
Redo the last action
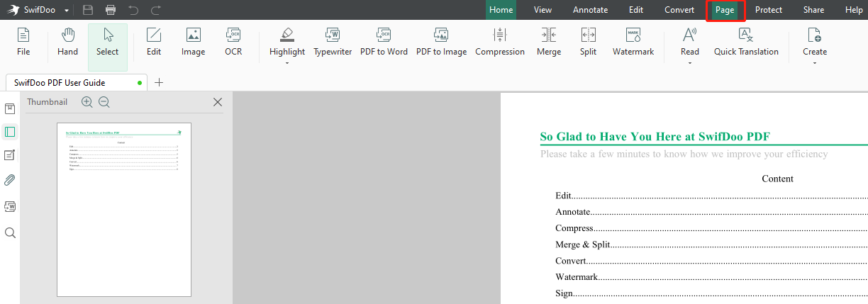[x=156, y=10]
